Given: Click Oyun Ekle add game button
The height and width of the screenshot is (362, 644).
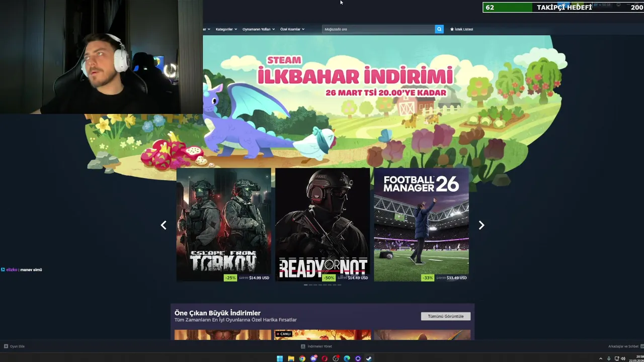Looking at the screenshot, I should coord(14,346).
